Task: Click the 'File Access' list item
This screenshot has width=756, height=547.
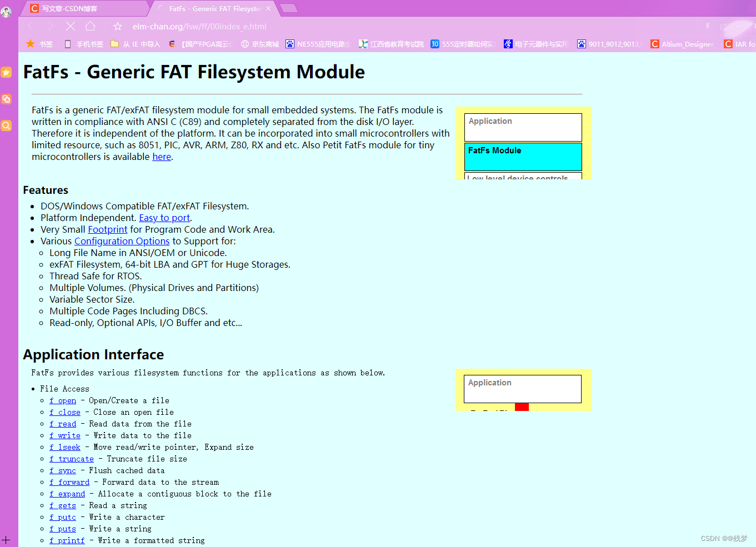Action: [64, 389]
